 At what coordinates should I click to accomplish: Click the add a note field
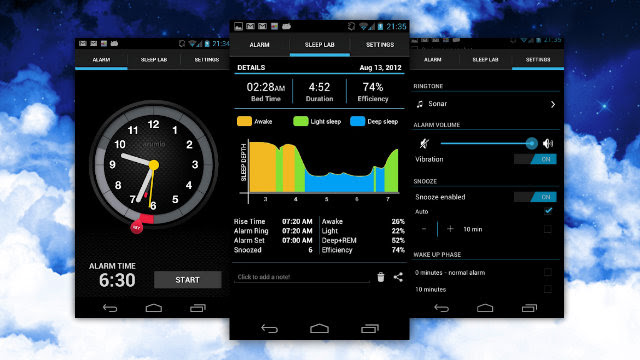click(302, 277)
